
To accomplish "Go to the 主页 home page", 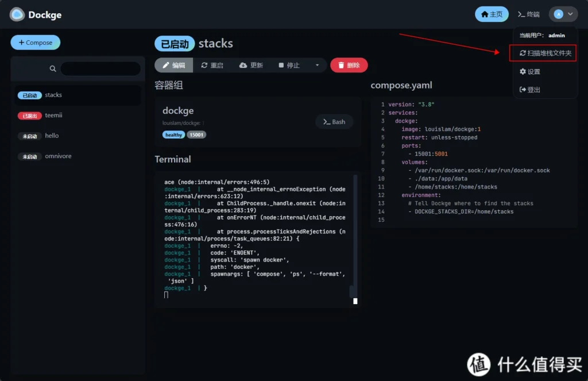I will point(492,14).
